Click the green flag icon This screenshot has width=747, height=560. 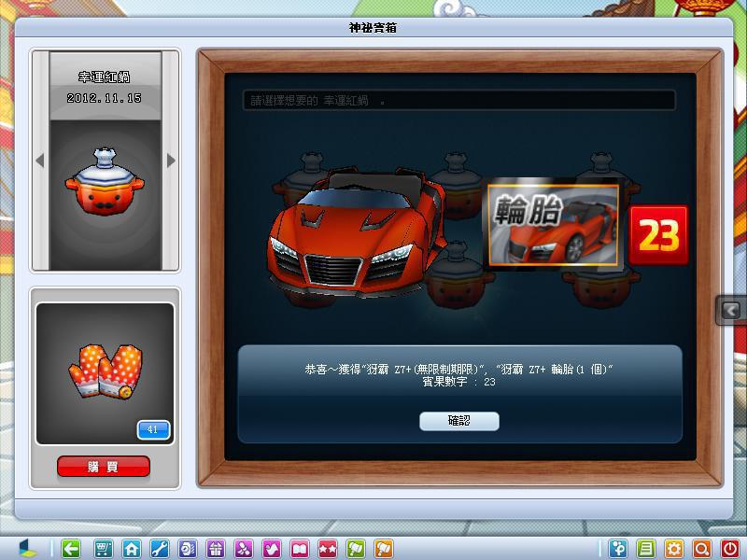point(356,549)
